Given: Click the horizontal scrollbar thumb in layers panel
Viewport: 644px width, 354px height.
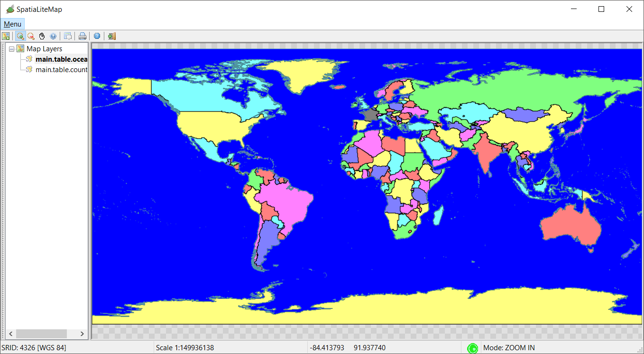Looking at the screenshot, I should point(41,334).
